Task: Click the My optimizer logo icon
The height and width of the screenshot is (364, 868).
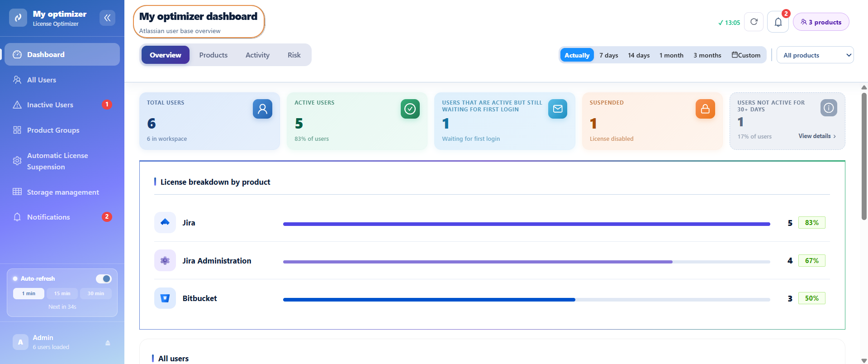Action: tap(18, 18)
